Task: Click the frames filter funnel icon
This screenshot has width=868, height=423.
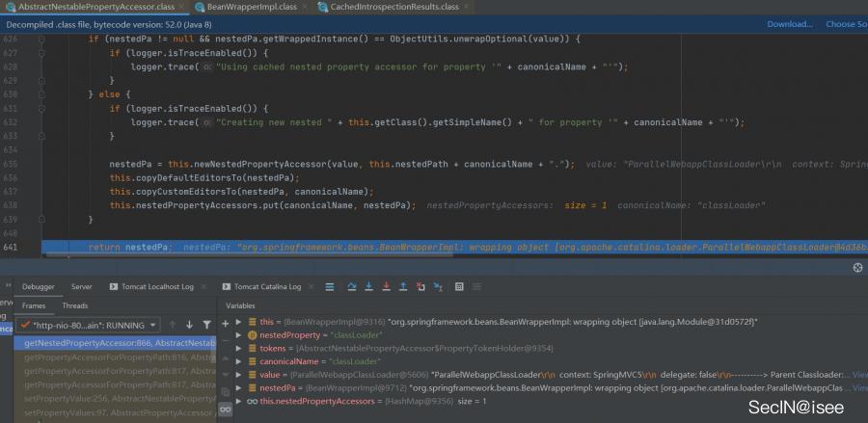Action: click(206, 325)
